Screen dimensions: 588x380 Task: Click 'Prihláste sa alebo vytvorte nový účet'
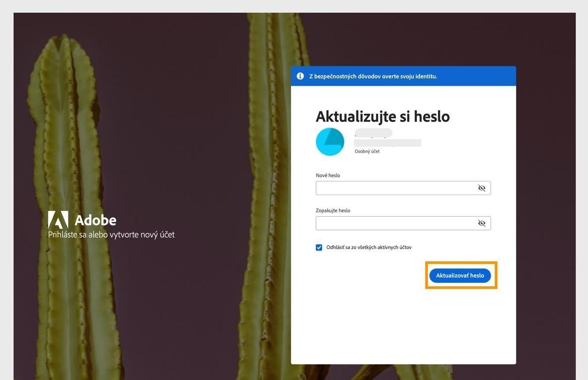point(111,234)
